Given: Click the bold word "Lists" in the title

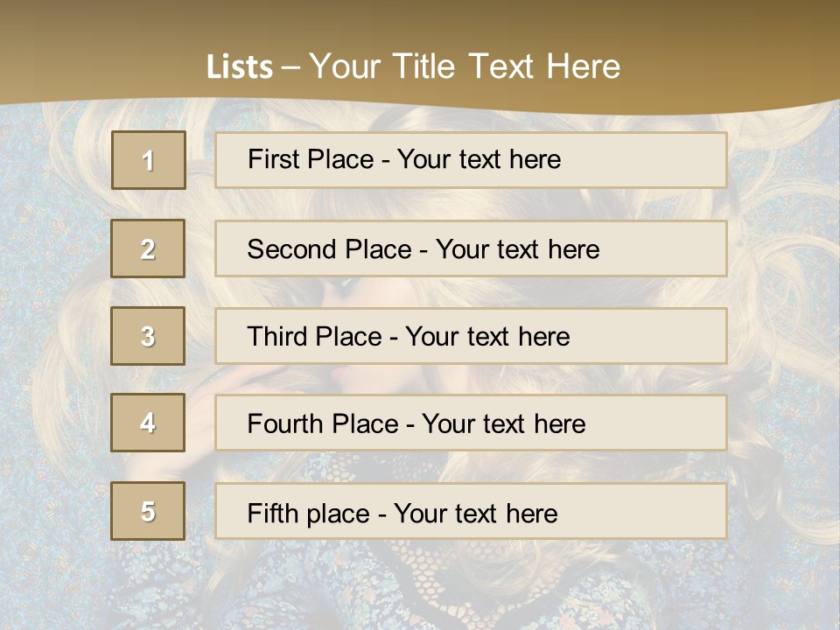Looking at the screenshot, I should tap(240, 67).
